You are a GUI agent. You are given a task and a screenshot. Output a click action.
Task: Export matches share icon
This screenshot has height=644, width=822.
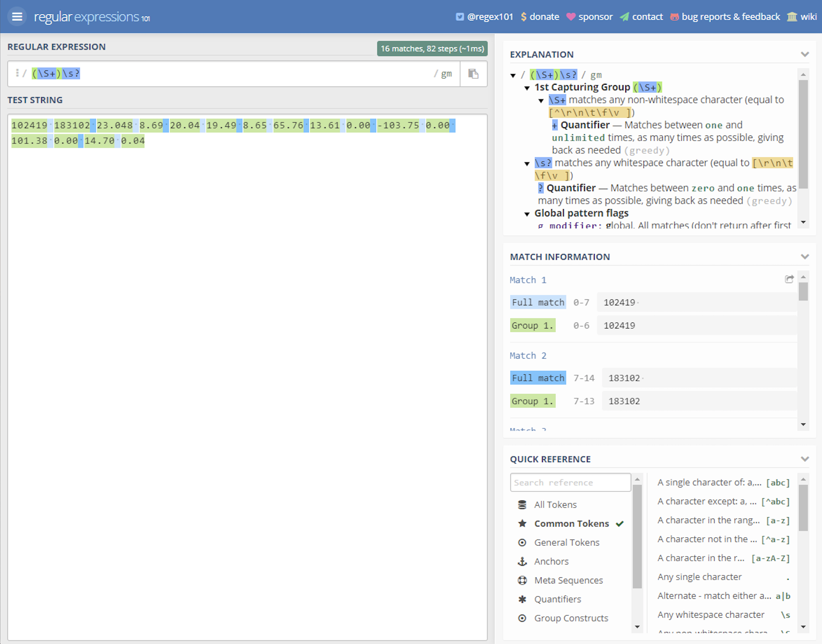coord(789,279)
